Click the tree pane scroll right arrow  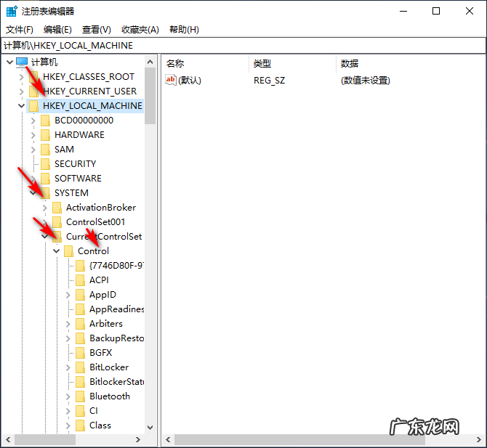click(138, 439)
